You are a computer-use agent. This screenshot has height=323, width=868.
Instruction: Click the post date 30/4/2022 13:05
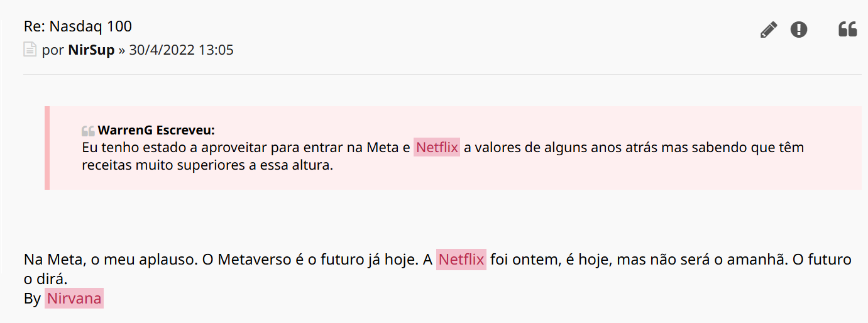pyautogui.click(x=181, y=50)
